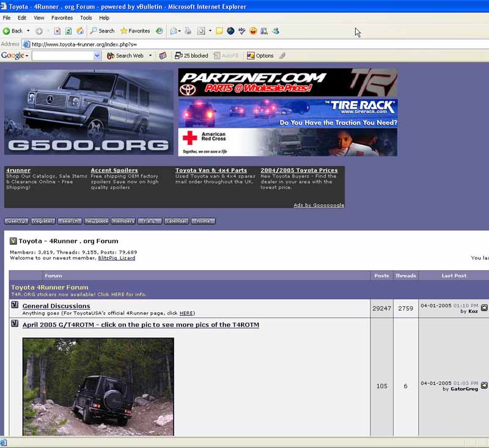Image resolution: width=489 pixels, height=448 pixels.
Task: Click the Print icon
Action: 188,31
